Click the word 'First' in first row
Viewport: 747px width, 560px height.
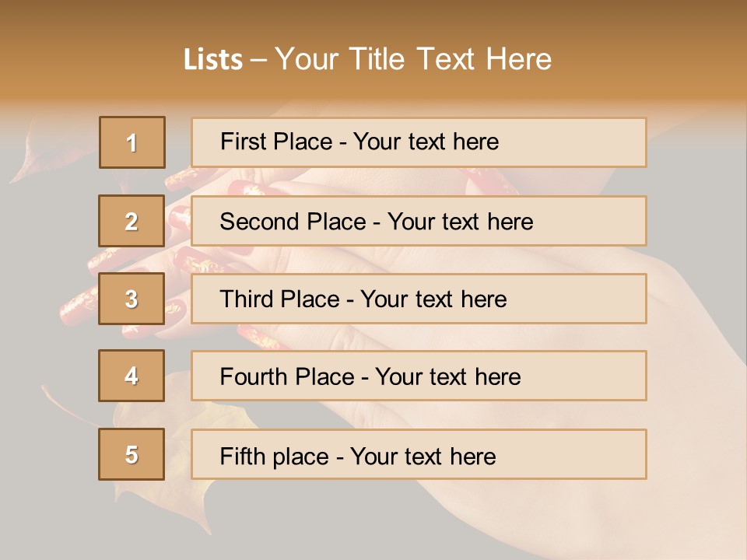pos(243,142)
